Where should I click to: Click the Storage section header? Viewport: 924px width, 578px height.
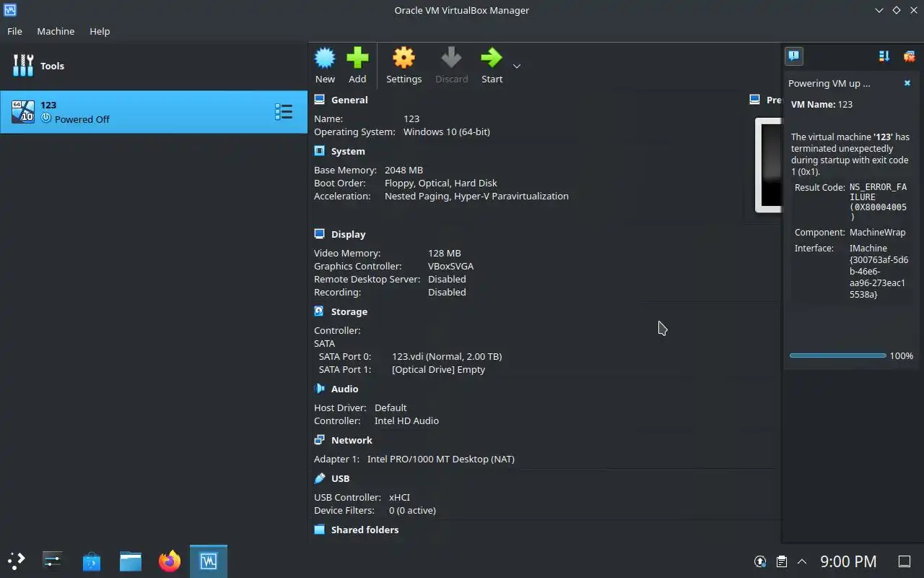tap(349, 311)
